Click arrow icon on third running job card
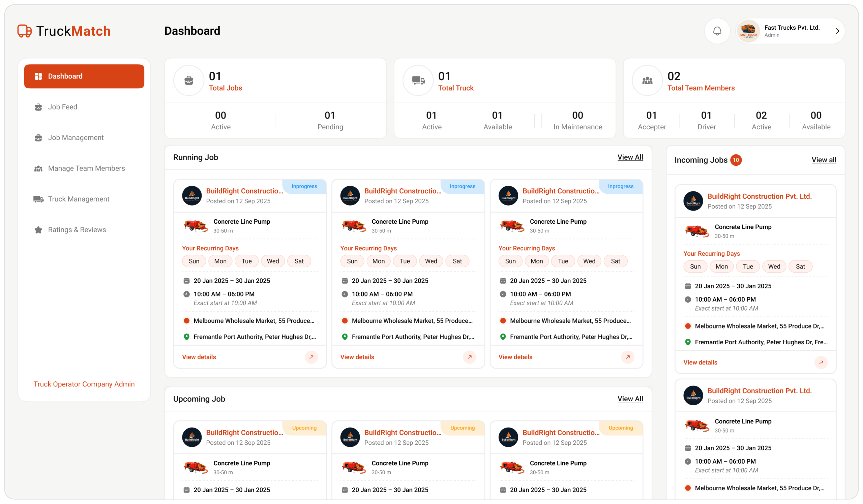863x504 pixels. pos(628,357)
